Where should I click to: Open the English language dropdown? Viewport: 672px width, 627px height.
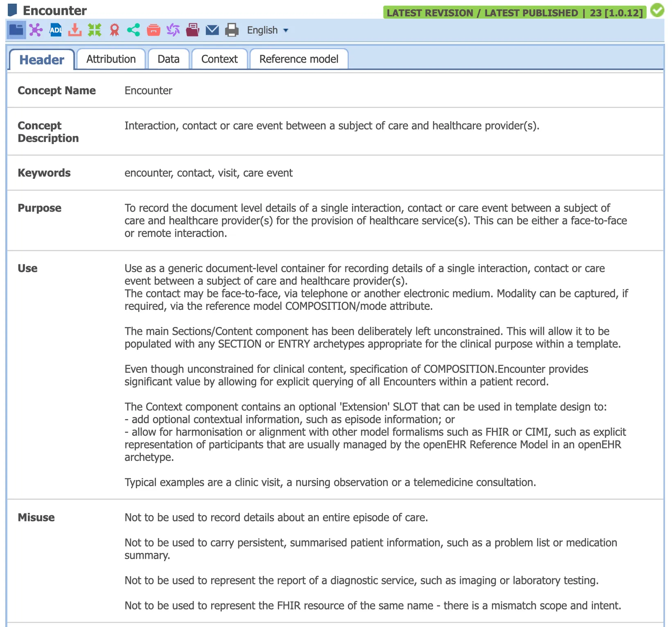[x=268, y=30]
